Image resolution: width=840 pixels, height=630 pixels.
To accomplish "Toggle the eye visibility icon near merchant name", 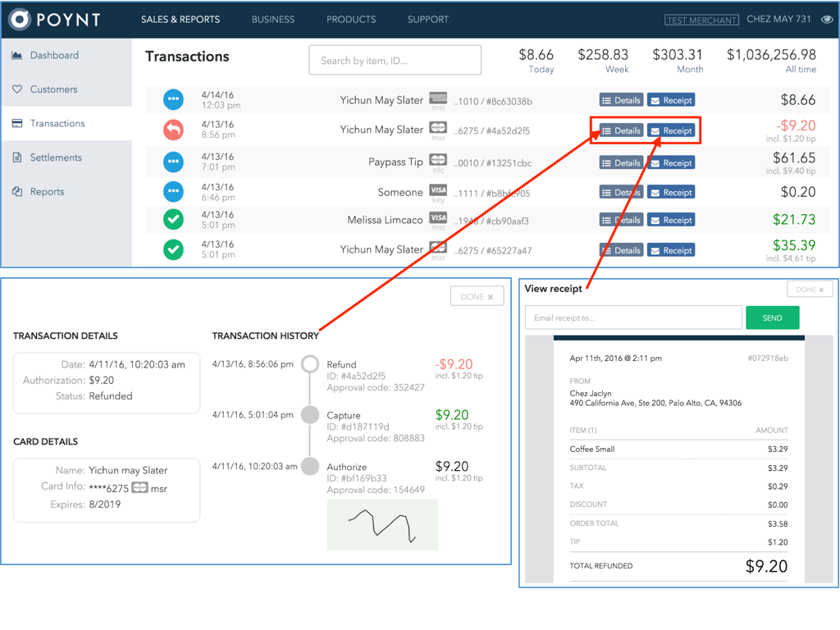I will 827,20.
